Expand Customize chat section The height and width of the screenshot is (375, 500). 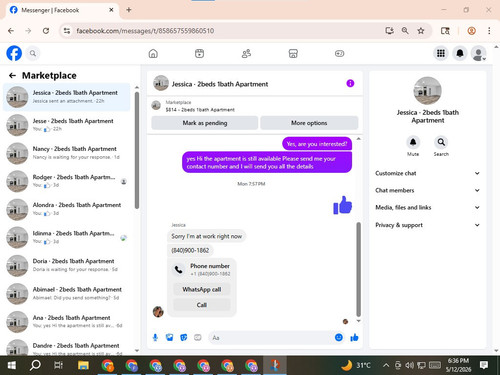click(x=428, y=173)
